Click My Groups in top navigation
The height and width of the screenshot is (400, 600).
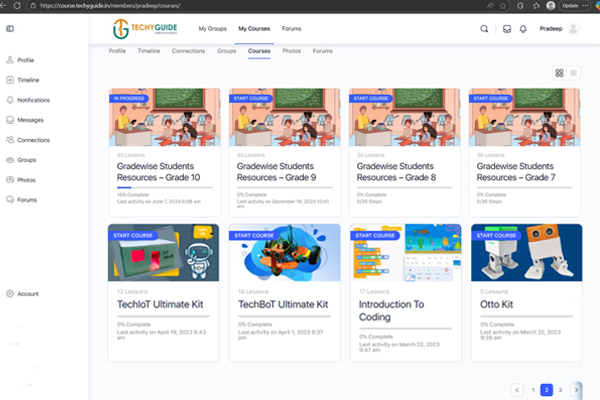click(x=212, y=29)
